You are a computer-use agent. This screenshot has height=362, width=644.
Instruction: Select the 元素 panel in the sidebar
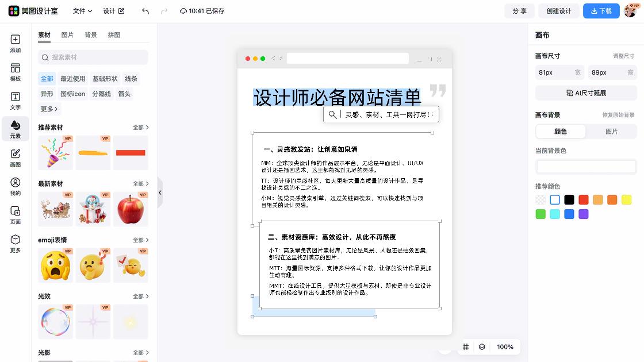pos(15,129)
